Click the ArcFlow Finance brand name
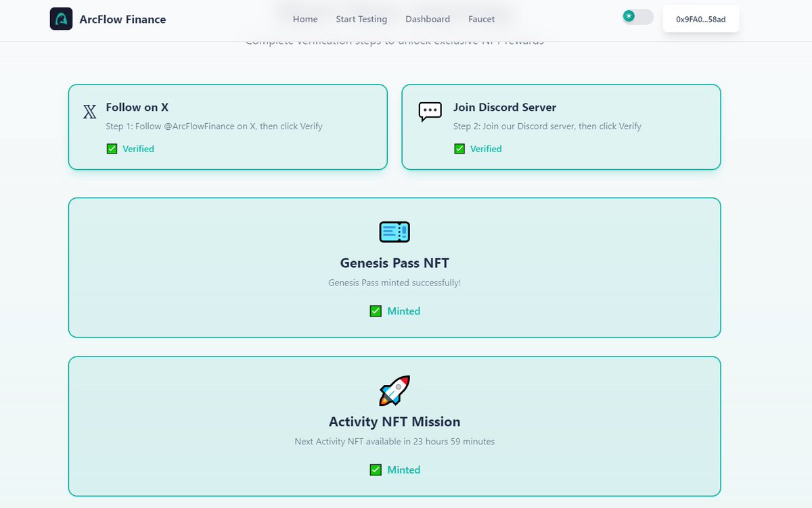The image size is (812, 508). (124, 19)
